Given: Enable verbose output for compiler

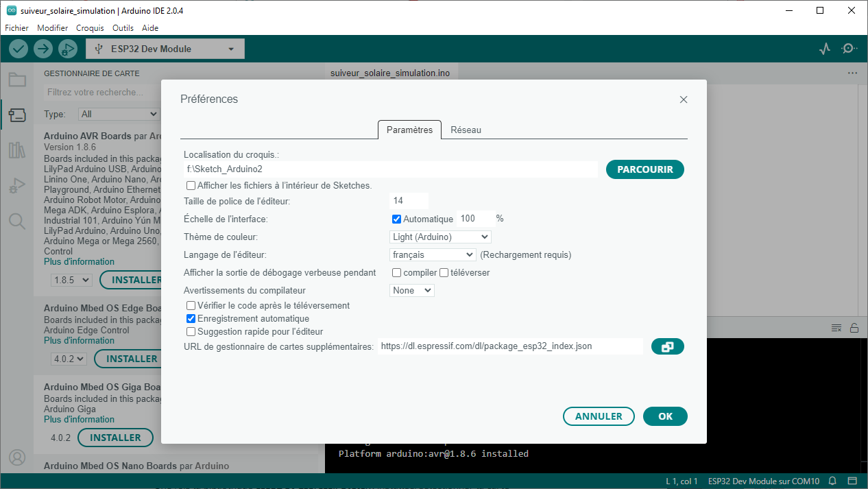Looking at the screenshot, I should click(396, 273).
